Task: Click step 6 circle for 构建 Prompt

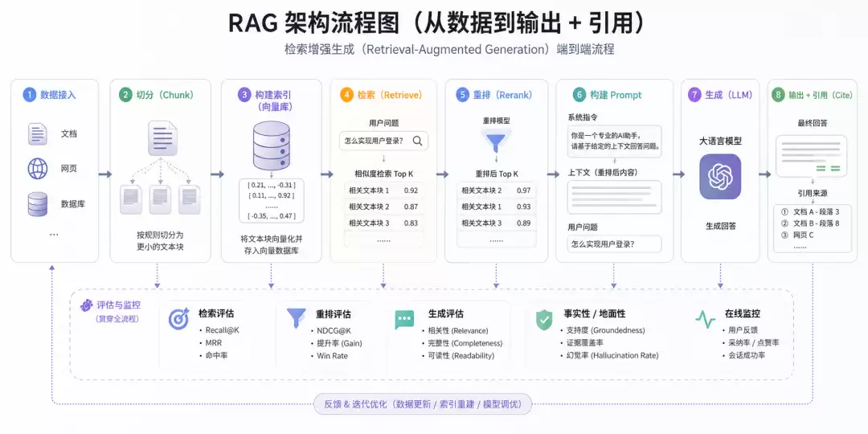Action: [x=579, y=95]
